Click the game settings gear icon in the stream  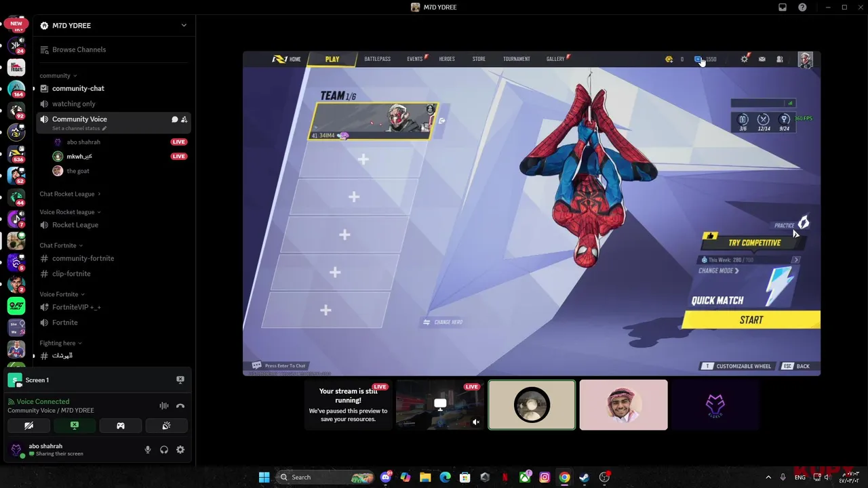745,59
